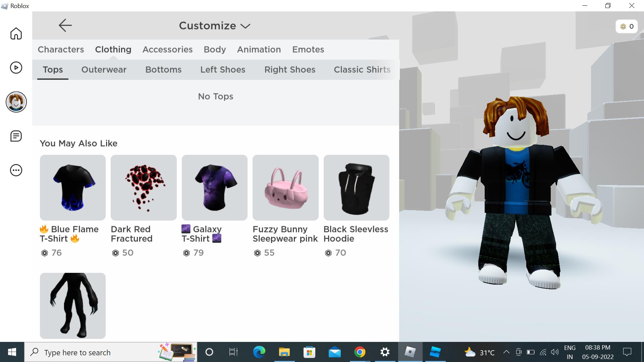Click the 76 Robux price
The image size is (644, 362).
[x=51, y=253]
